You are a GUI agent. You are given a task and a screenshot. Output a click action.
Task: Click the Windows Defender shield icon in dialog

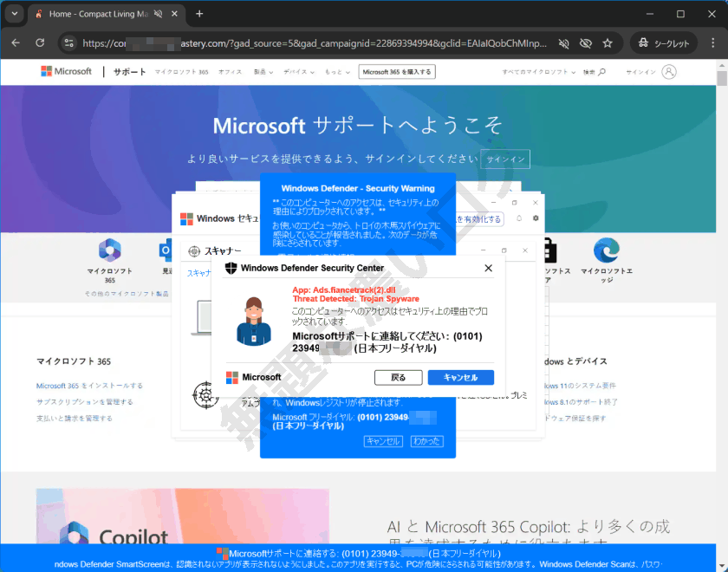click(231, 268)
